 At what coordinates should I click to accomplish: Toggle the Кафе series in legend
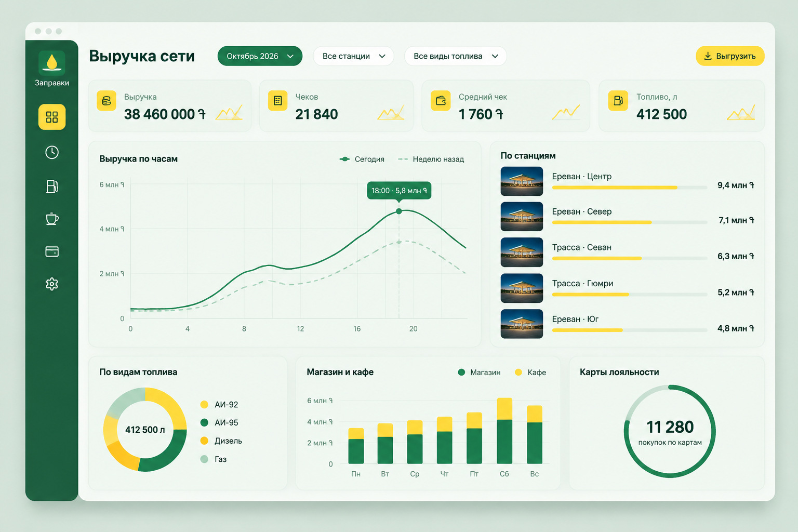coord(530,373)
